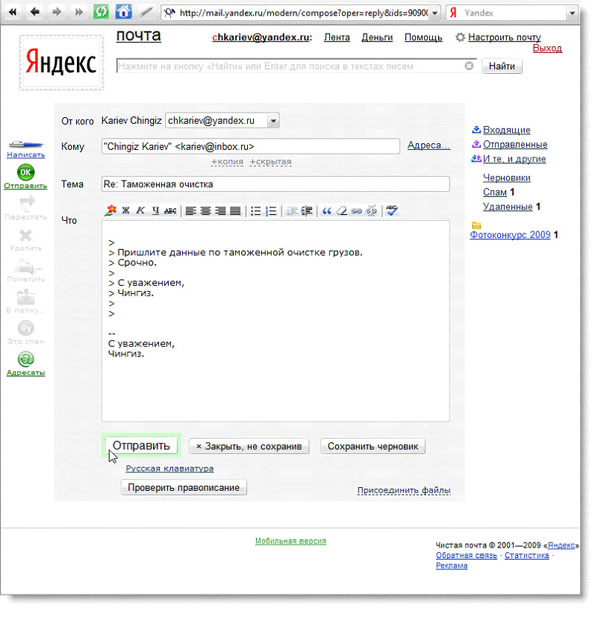The width and height of the screenshot is (592, 620).
Task: Open Настроить почту settings link
Action: click(x=504, y=37)
